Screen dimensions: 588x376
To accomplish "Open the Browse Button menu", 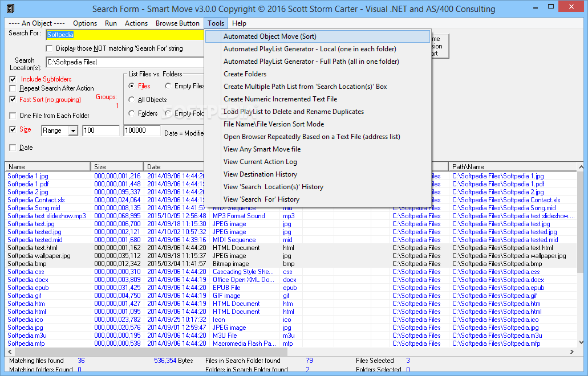I will click(x=177, y=23).
